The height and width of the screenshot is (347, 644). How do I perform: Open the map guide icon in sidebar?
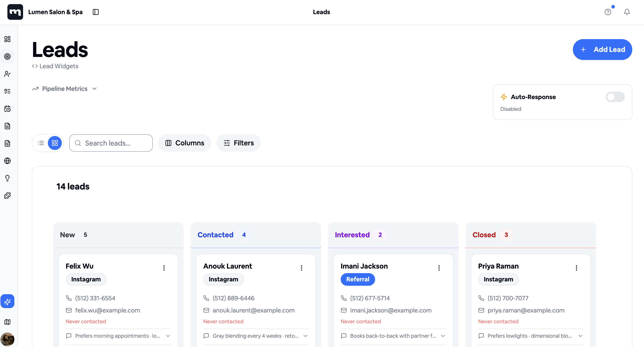coord(7,322)
